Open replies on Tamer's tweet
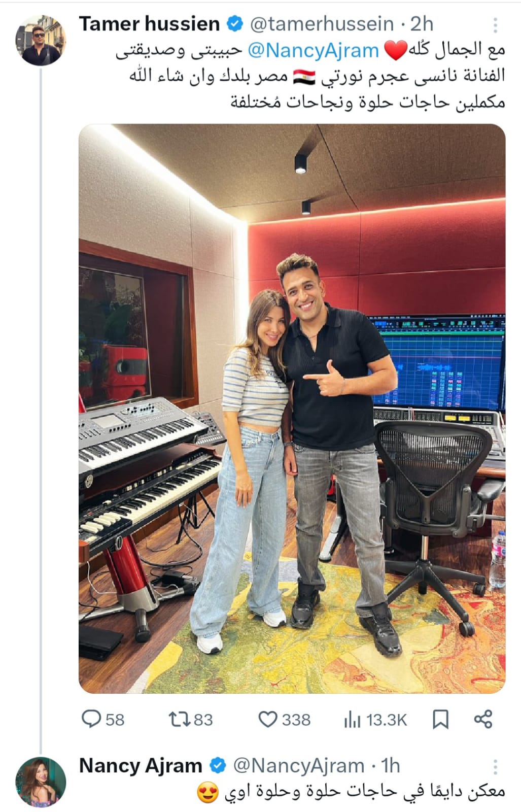The height and width of the screenshot is (812, 521). tap(102, 719)
